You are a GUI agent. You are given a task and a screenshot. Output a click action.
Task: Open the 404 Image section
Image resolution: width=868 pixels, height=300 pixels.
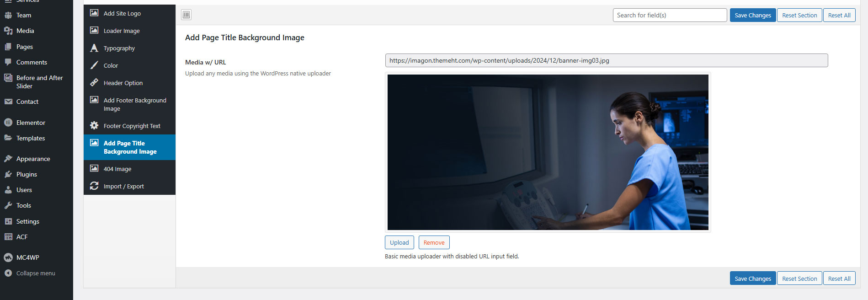[129, 169]
